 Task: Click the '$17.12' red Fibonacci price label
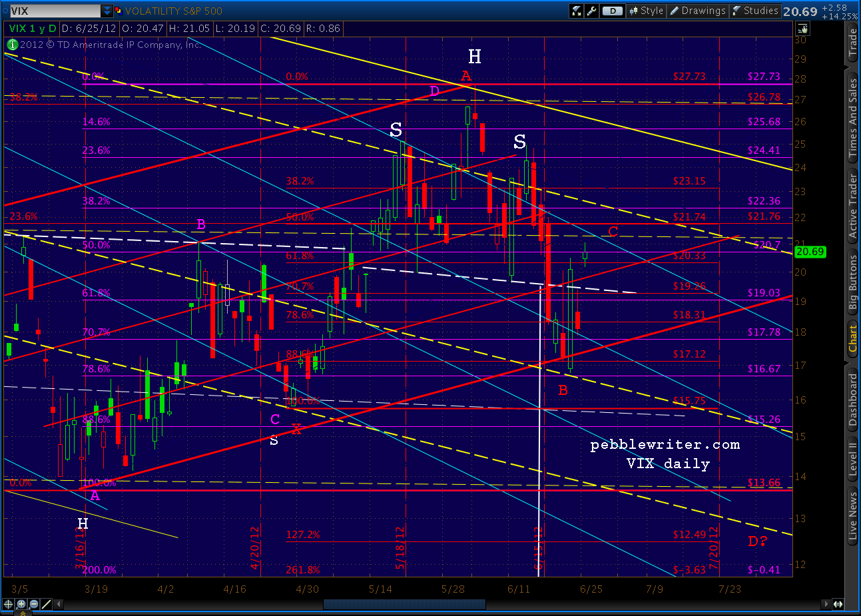pos(689,354)
